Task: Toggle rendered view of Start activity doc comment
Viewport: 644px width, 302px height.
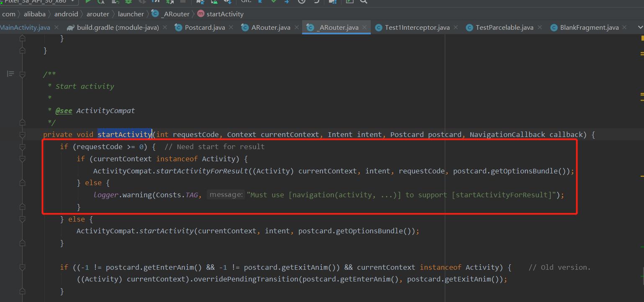Action: click(x=10, y=74)
